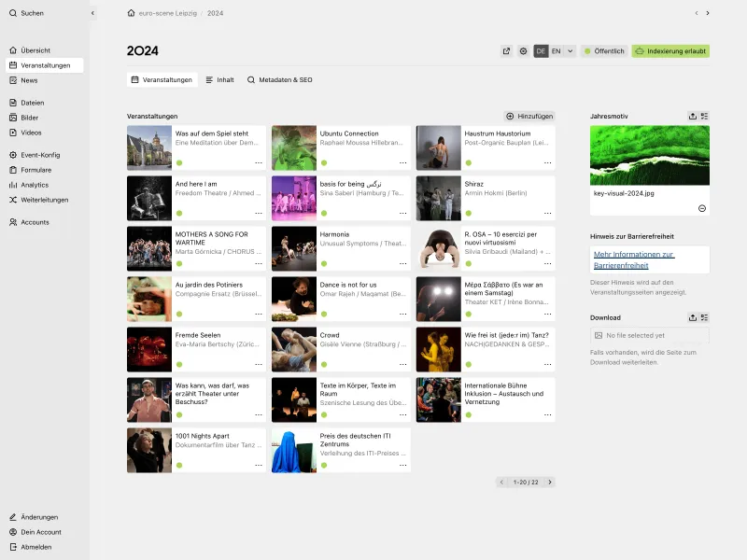Open the language dropdown chevron
Screen dimensions: 747x560
(x=570, y=50)
